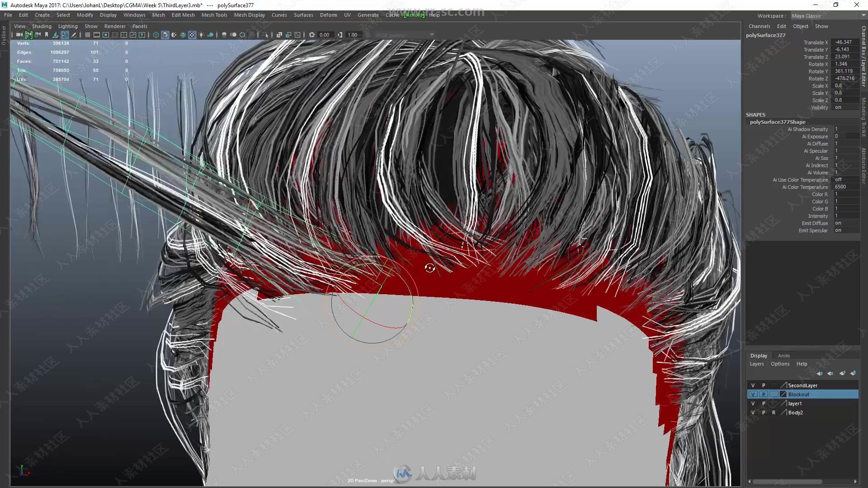Toggle playback P of layer1
The height and width of the screenshot is (488, 868).
[764, 404]
